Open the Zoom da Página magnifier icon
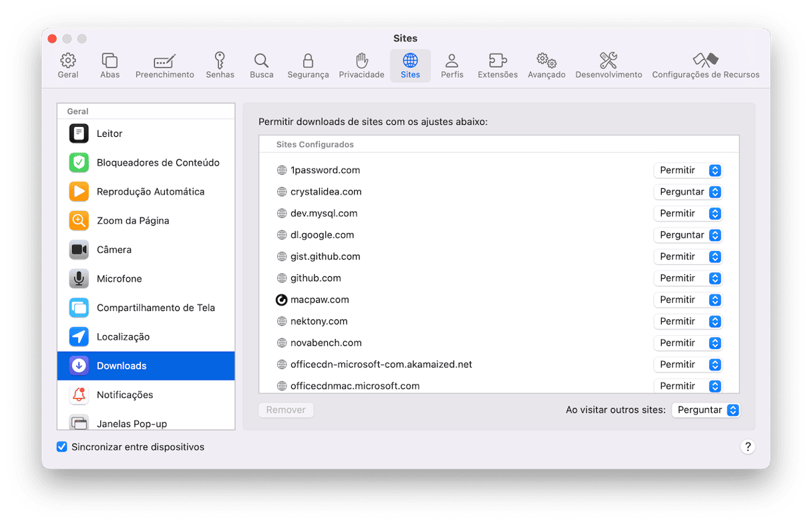 (x=79, y=221)
